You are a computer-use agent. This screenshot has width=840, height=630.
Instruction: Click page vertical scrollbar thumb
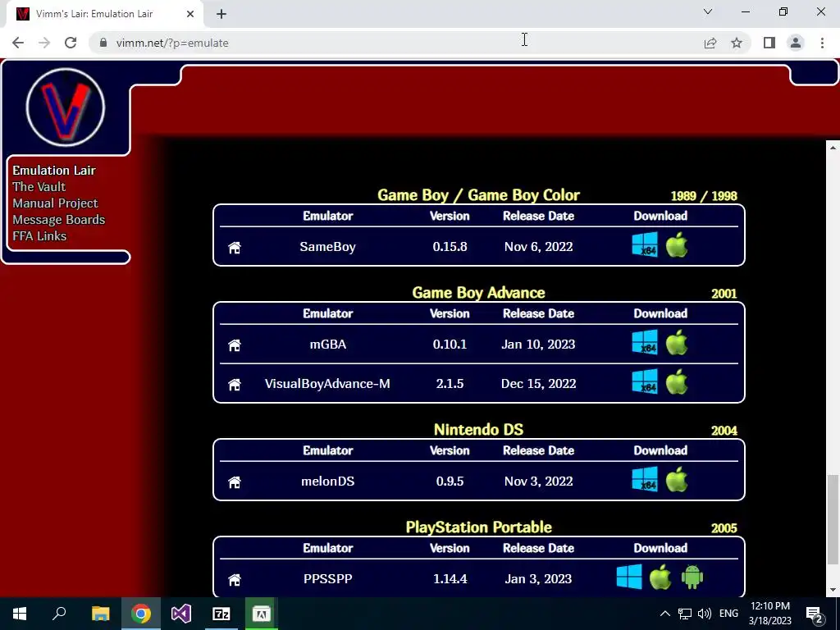tap(833, 519)
